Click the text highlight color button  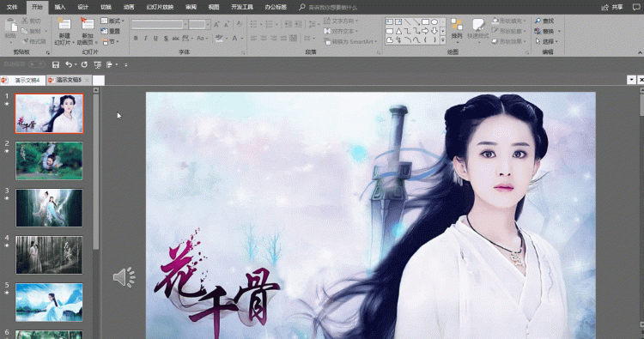point(219,38)
